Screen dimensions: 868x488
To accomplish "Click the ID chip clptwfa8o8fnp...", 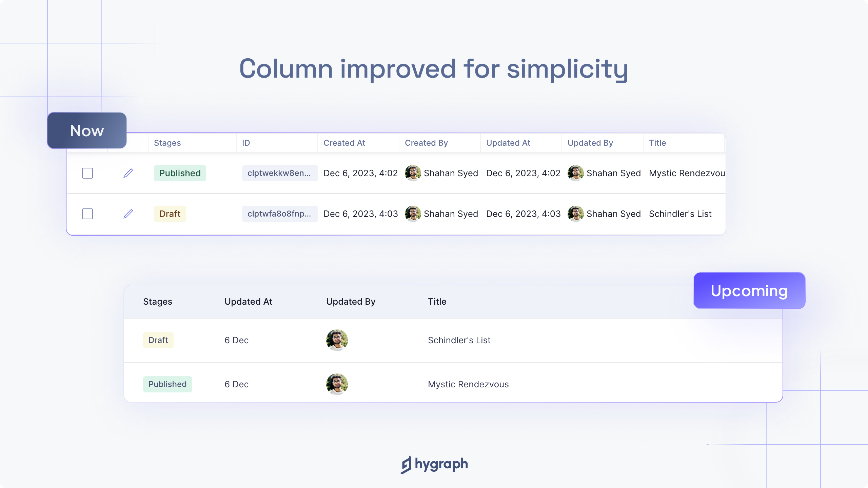I will pos(280,214).
